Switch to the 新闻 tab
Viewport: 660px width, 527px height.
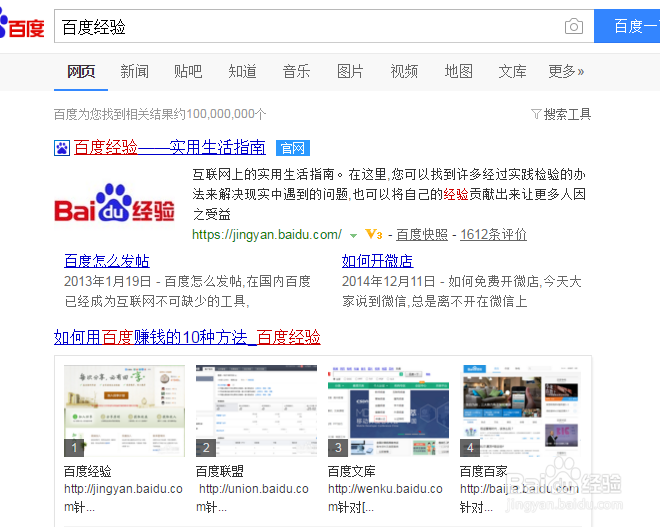(x=134, y=71)
